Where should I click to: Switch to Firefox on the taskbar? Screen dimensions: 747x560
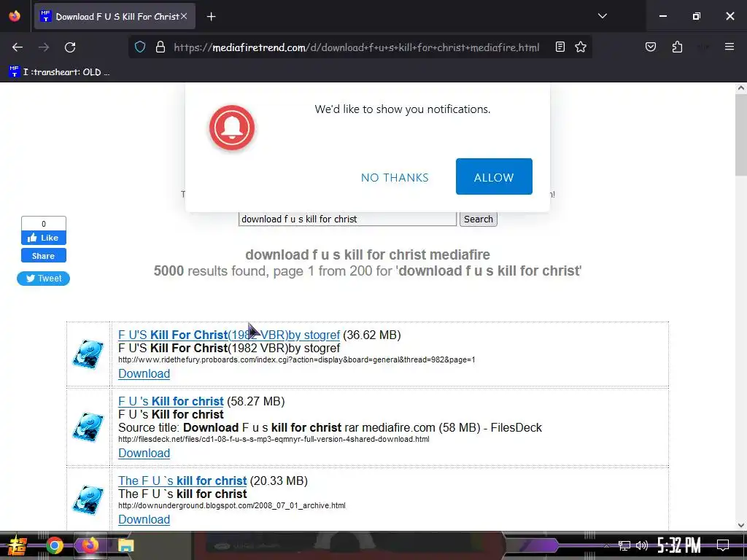(x=90, y=545)
